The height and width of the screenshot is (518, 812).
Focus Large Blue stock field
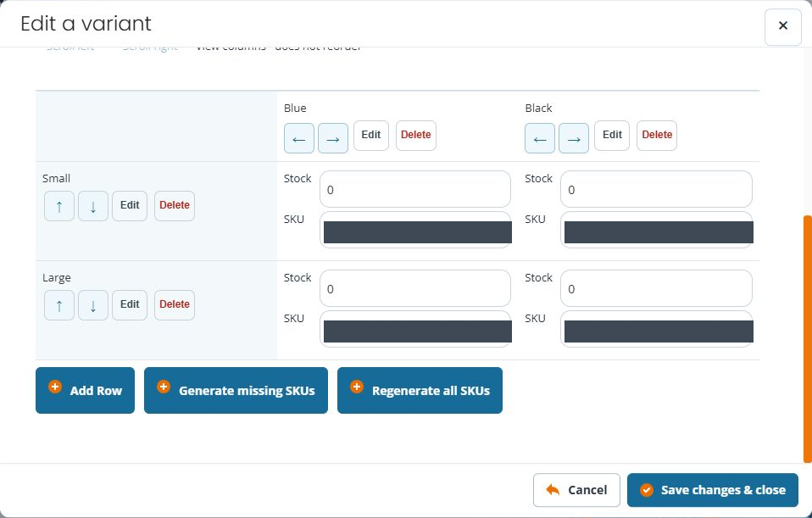pos(415,288)
